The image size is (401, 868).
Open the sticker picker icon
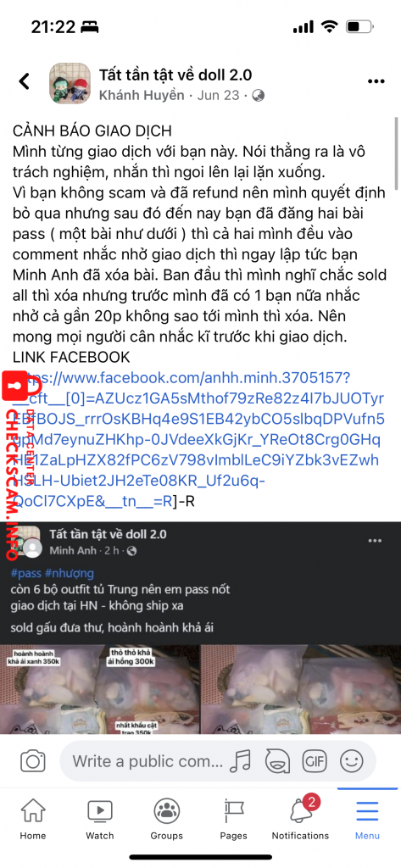pos(277,761)
